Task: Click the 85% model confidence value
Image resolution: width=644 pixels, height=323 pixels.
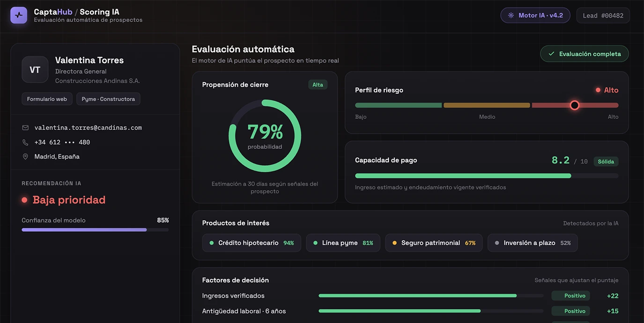Action: 163,220
